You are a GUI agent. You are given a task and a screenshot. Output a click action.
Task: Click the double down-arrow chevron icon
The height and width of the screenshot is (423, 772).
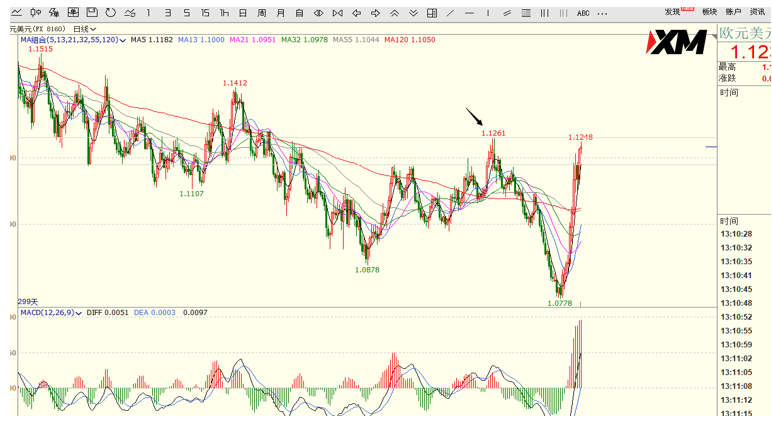pyautogui.click(x=413, y=13)
